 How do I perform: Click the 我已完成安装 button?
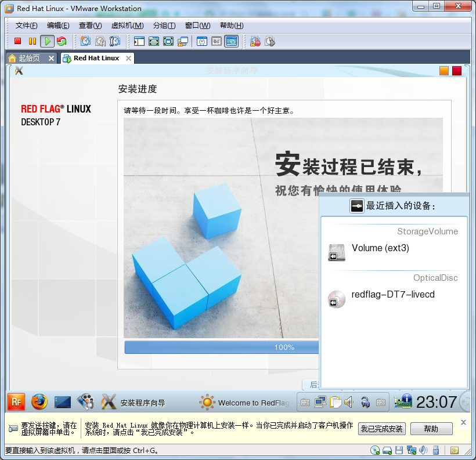tap(381, 429)
